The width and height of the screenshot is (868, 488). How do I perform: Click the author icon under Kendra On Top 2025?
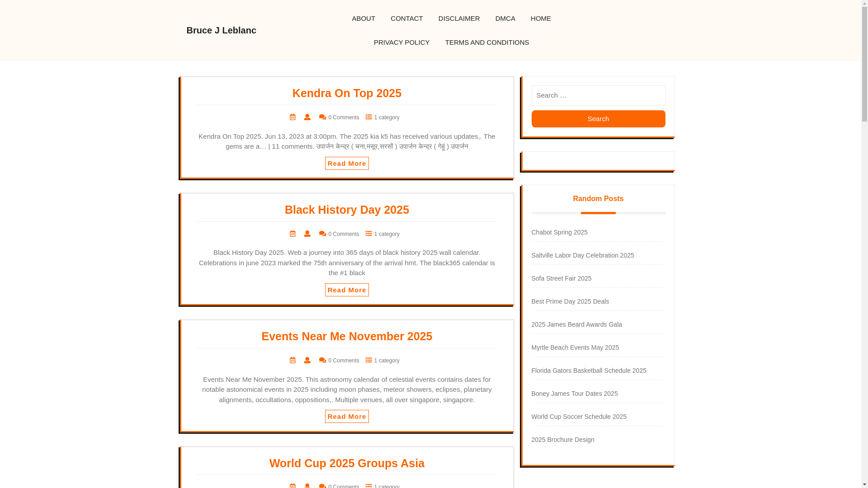307,117
